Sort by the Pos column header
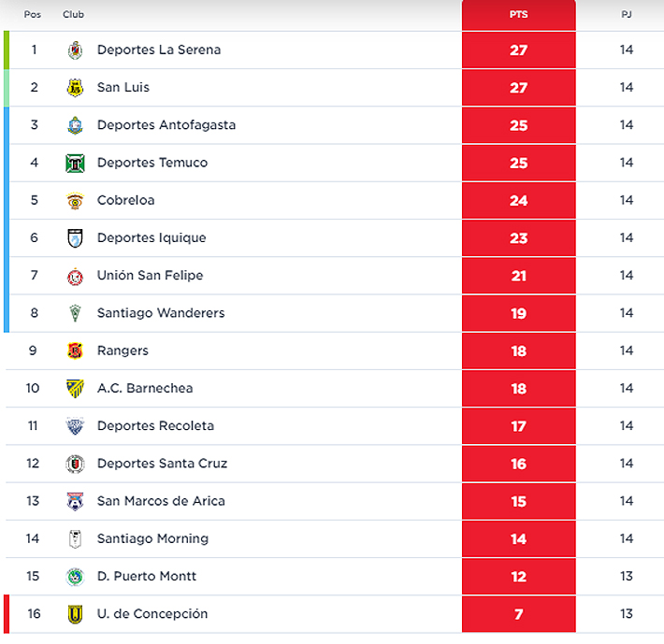664x644 pixels. tap(33, 14)
